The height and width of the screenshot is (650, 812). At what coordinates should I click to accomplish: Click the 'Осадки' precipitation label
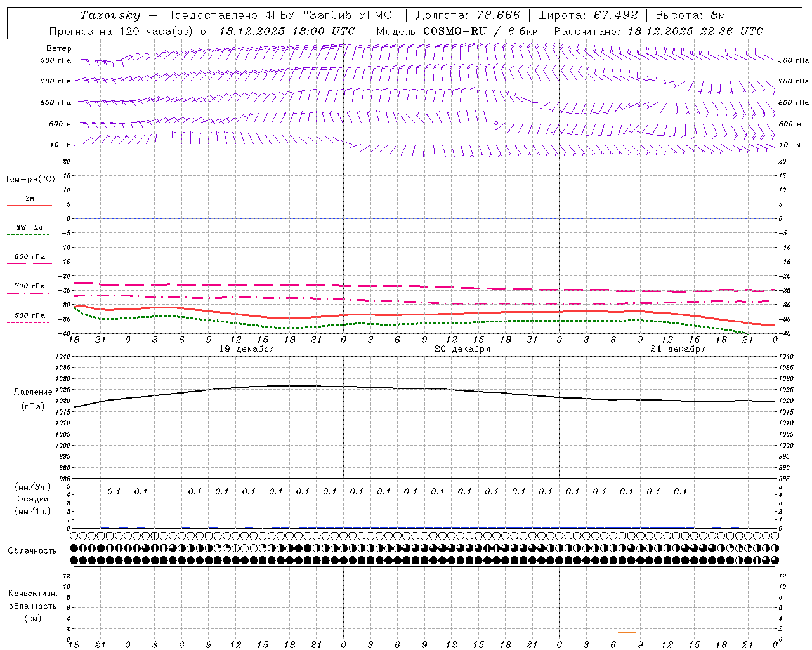coord(33,499)
